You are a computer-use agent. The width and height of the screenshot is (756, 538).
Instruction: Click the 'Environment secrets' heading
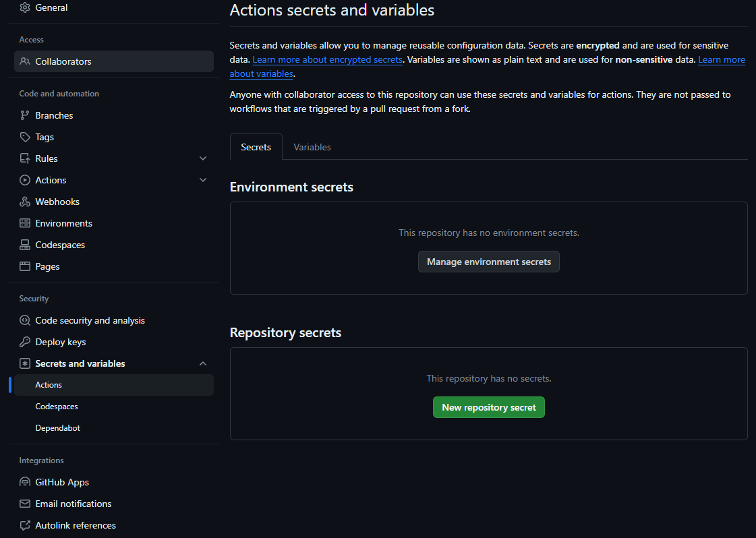point(292,187)
